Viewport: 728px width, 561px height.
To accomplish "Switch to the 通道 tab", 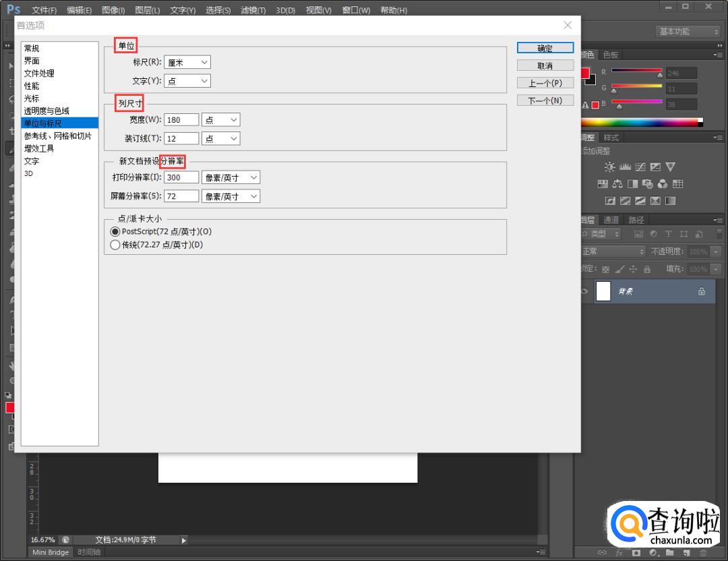I will coord(611,220).
